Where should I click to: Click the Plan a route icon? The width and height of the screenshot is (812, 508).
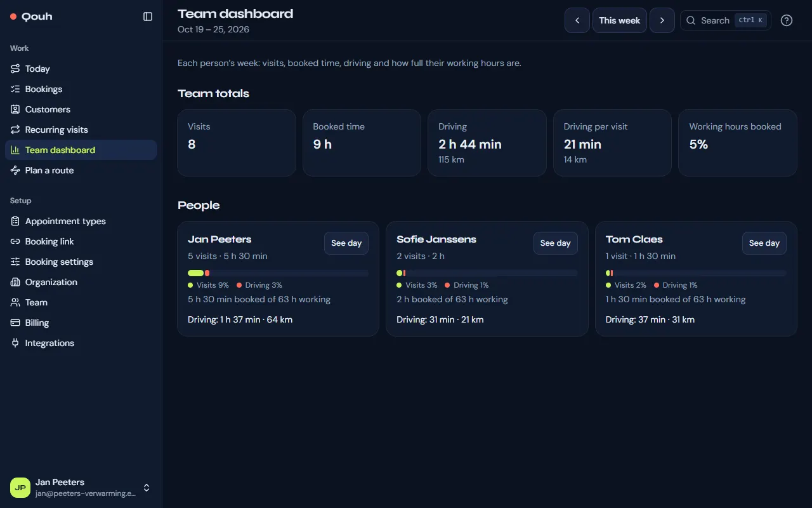15,170
